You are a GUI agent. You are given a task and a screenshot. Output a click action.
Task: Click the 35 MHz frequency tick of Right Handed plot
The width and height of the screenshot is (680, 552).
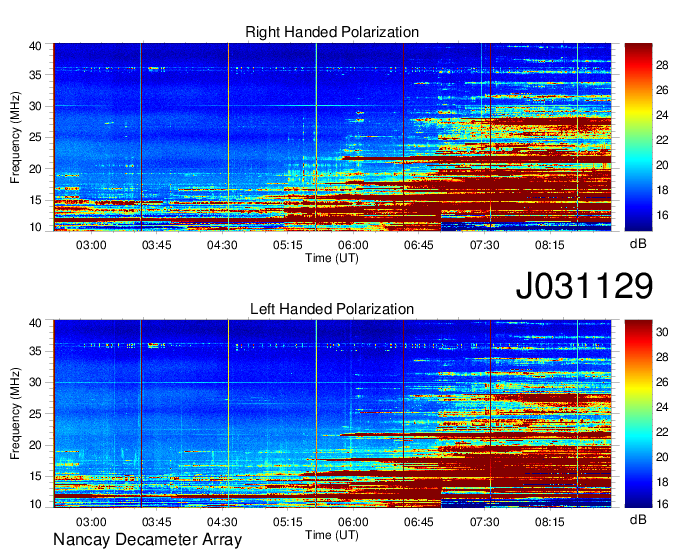coord(35,75)
